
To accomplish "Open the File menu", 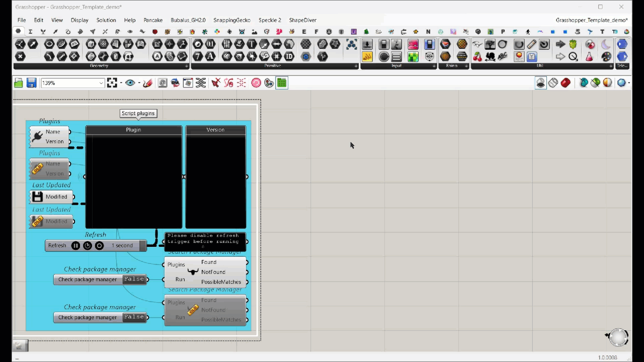I will pos(22,20).
